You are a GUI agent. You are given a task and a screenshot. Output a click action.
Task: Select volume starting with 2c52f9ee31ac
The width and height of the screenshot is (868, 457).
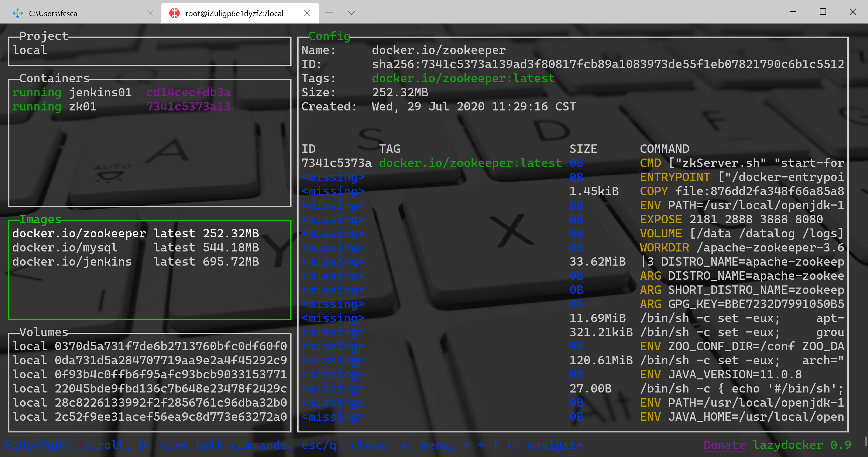tap(149, 417)
